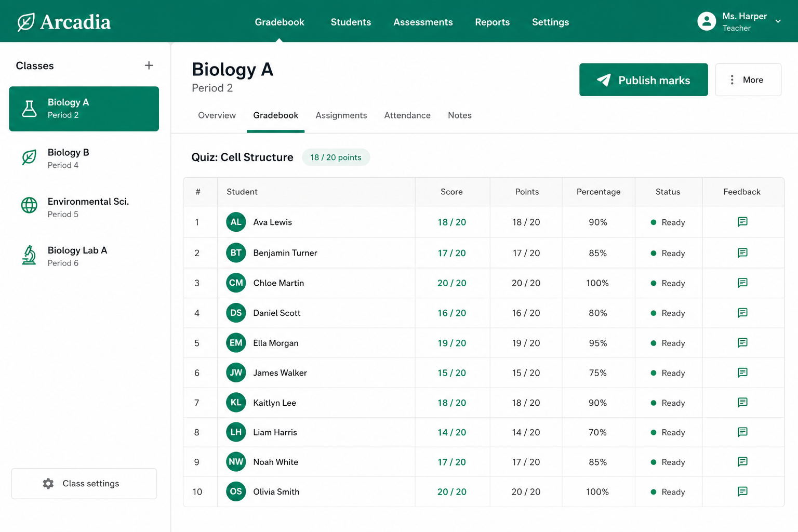Open the Students menu in top navigation
798x532 pixels.
tap(351, 22)
